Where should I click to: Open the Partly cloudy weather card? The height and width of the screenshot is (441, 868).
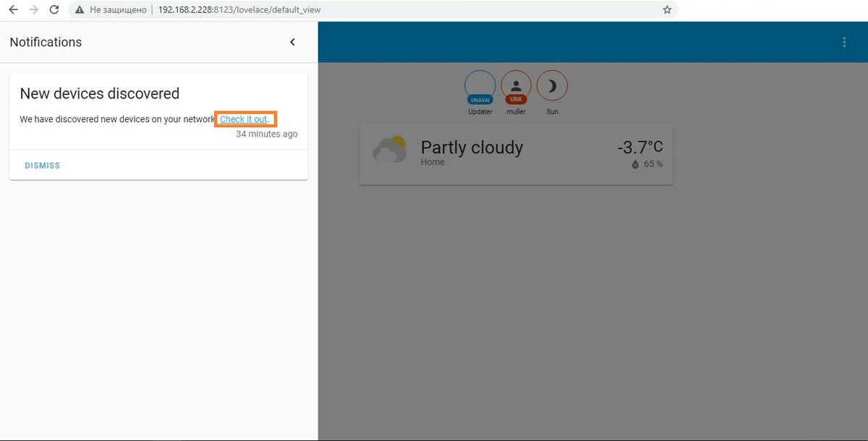pyautogui.click(x=516, y=154)
